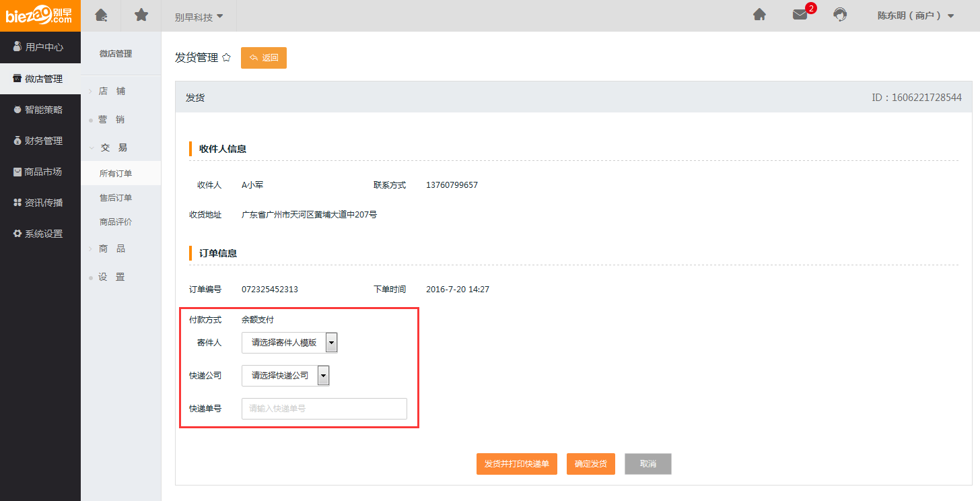
Task: Click the 系统设置 gear icon
Action: point(17,234)
